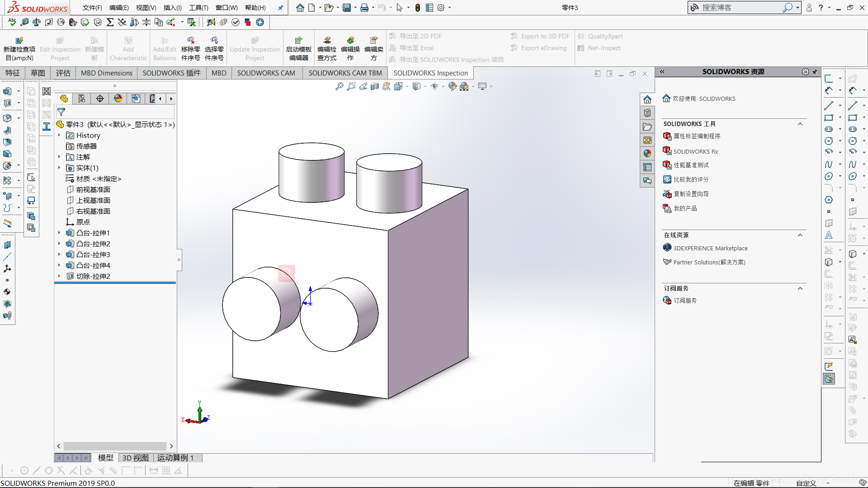Image resolution: width=868 pixels, height=488 pixels.
Task: Collapse the task pane with double chevron
Action: (662, 72)
